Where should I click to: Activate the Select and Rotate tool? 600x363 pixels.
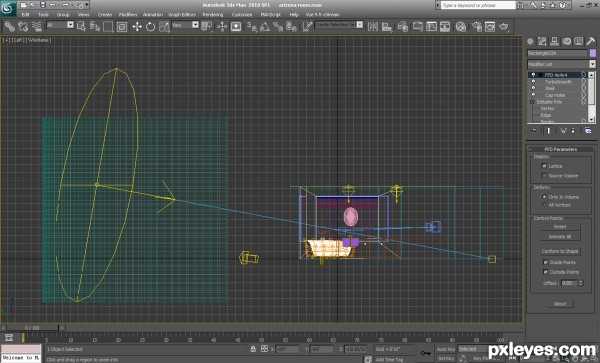tap(150, 26)
